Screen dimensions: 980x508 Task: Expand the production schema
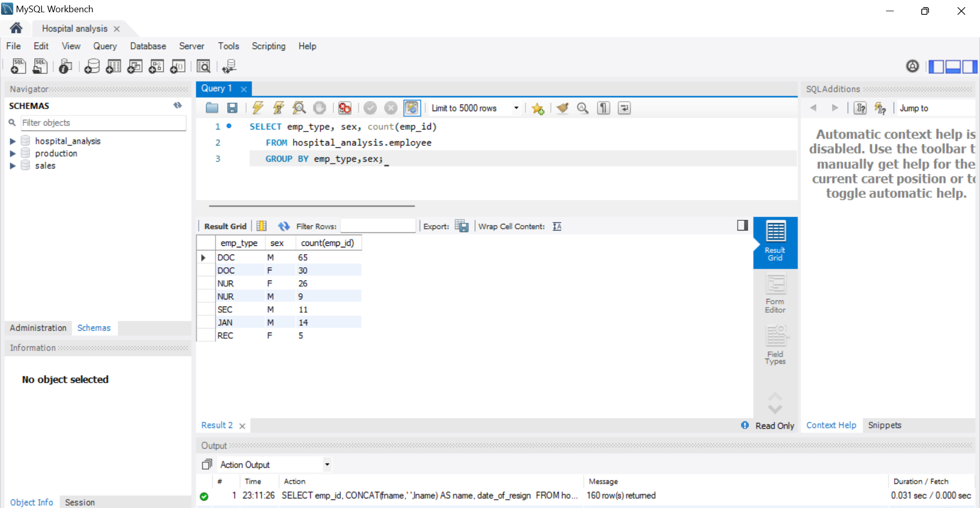click(x=13, y=153)
